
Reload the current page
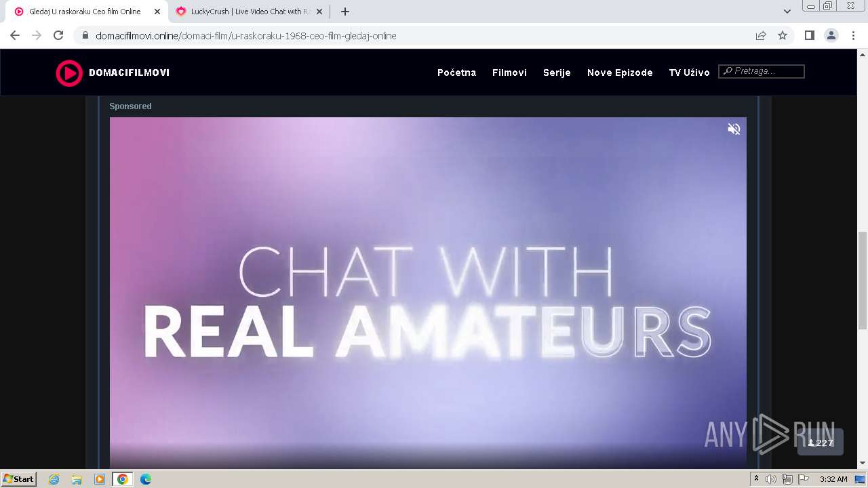coord(58,36)
